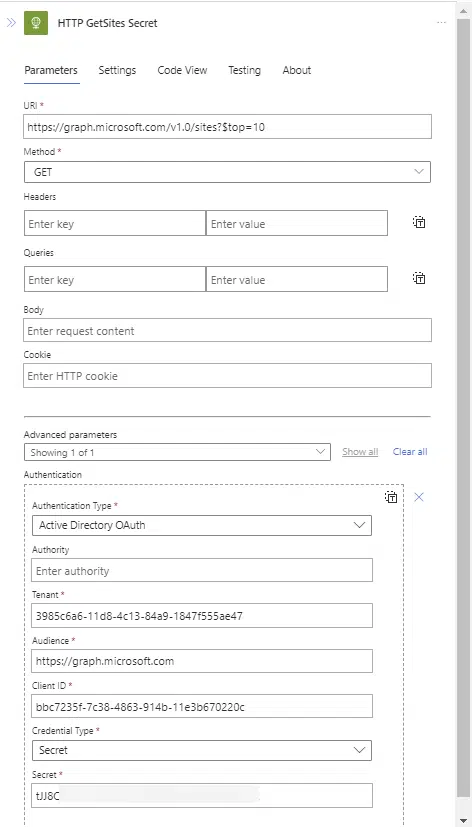Click the Body request content field
472x827 pixels.
[x=227, y=330]
